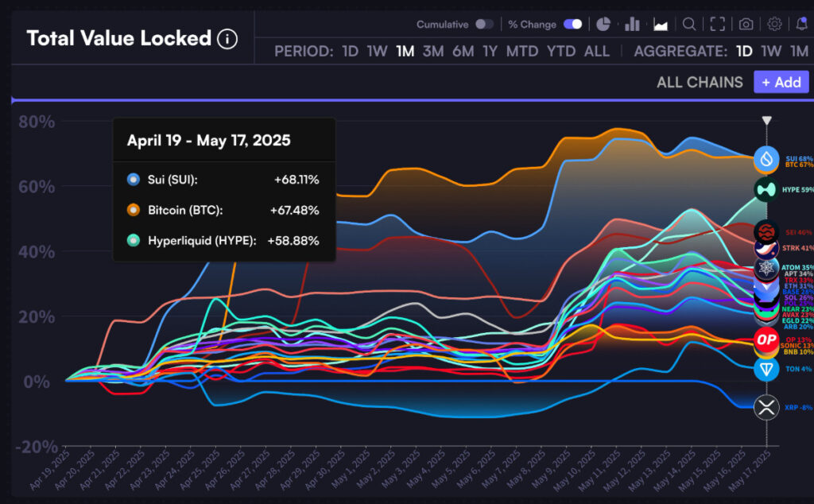This screenshot has height=504, width=814.
Task: Set PERIOD to YTD
Action: pos(561,52)
